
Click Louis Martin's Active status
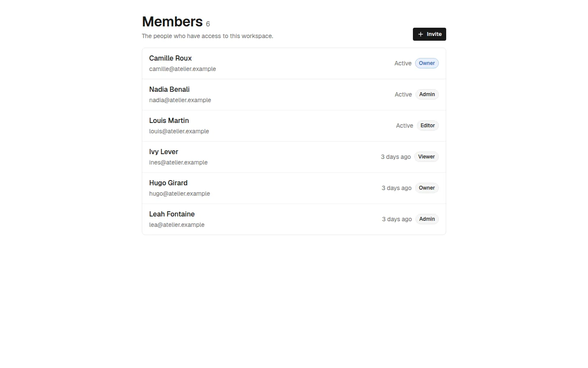coord(405,126)
